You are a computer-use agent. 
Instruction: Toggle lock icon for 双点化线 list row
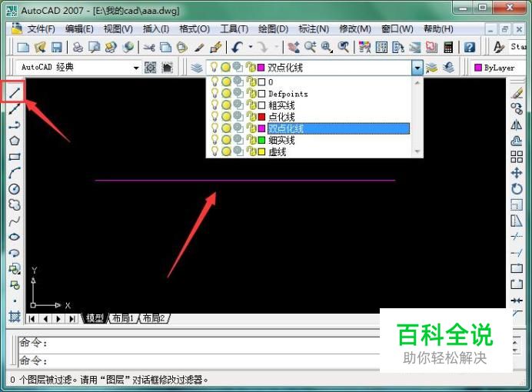(251, 128)
